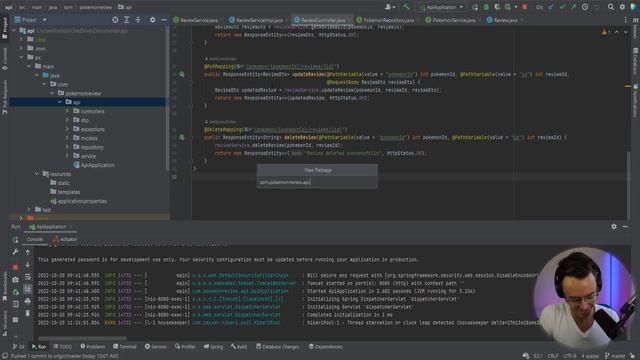This screenshot has height=360, width=640.
Task: Open the Terminal tool window
Action: pyautogui.click(x=124, y=347)
